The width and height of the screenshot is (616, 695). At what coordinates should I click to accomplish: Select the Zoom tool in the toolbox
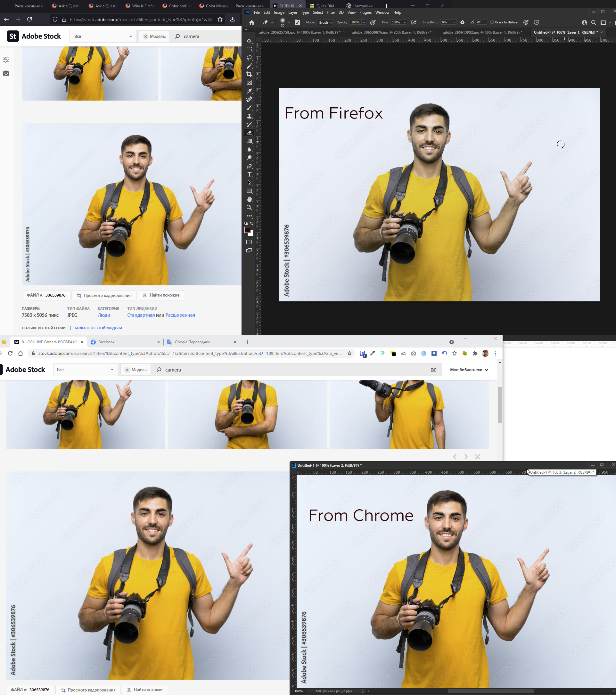pos(249,208)
